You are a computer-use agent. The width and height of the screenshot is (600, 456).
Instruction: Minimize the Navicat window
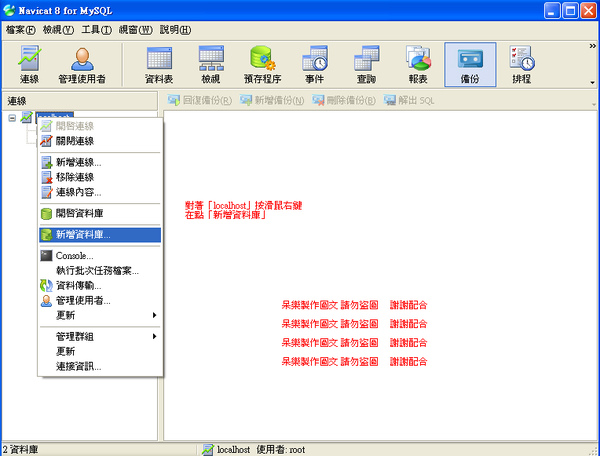point(551,11)
